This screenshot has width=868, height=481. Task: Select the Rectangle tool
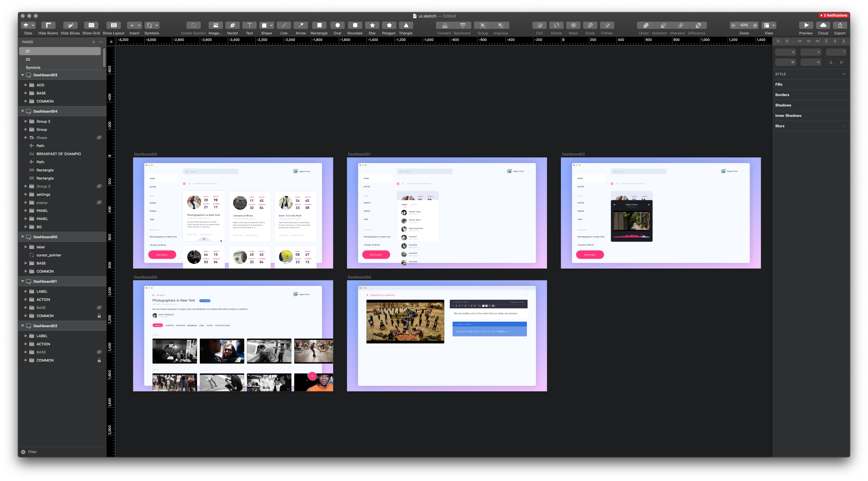click(319, 25)
